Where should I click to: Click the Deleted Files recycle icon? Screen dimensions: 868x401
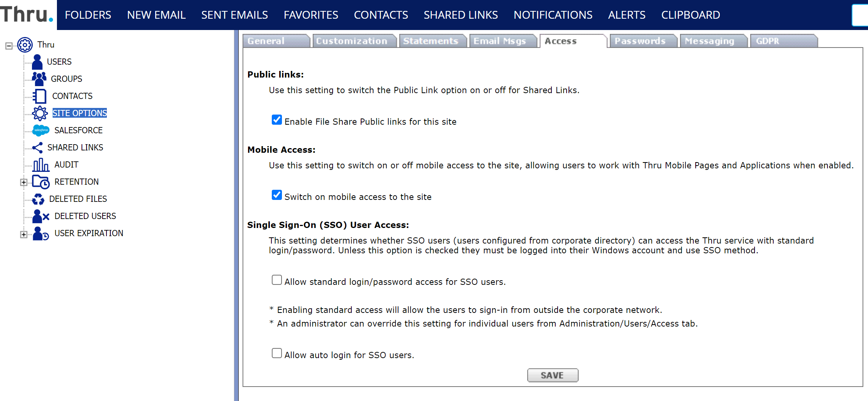click(x=38, y=199)
